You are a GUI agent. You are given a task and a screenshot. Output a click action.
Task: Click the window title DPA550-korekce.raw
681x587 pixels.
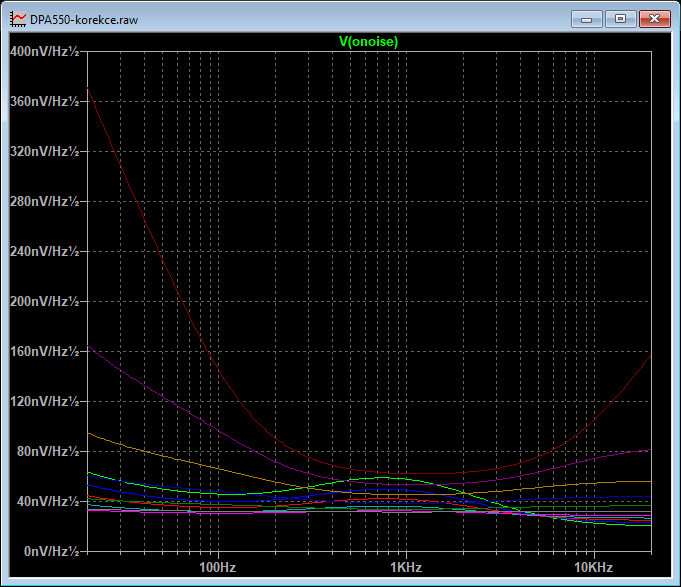click(x=84, y=20)
